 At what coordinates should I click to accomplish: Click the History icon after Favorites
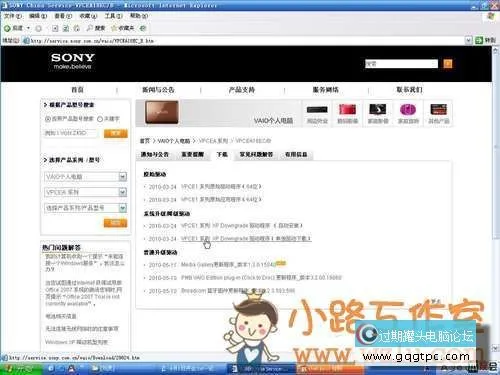(x=143, y=29)
